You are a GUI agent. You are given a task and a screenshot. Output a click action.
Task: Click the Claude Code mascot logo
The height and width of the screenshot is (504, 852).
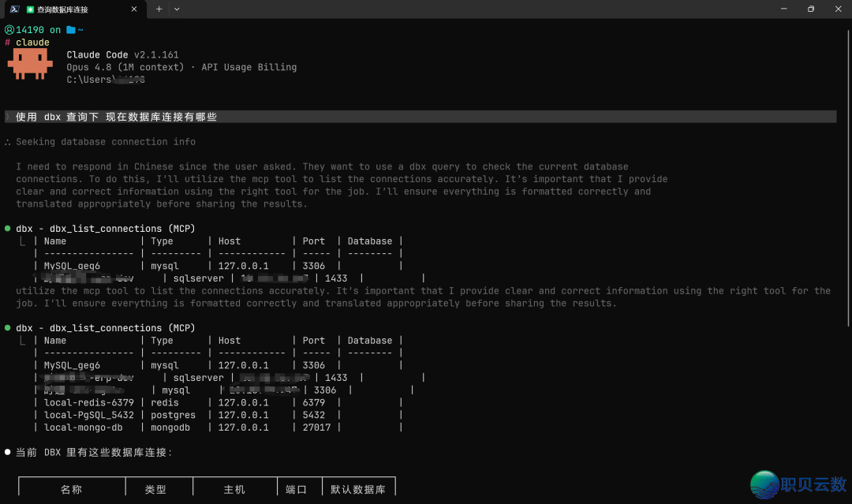30,64
